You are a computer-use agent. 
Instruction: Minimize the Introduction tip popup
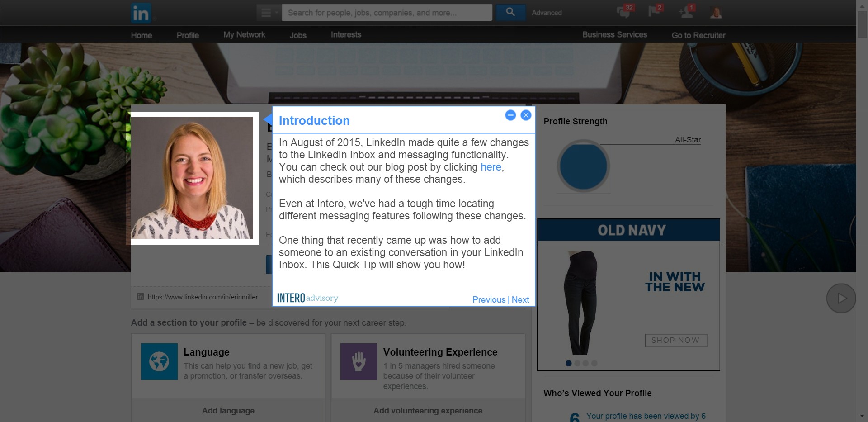point(510,115)
